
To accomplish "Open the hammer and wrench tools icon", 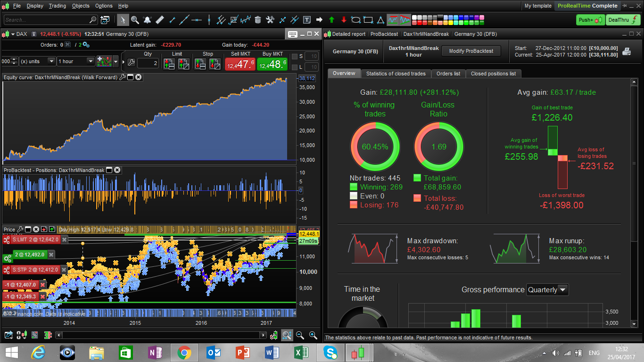I will tap(270, 20).
